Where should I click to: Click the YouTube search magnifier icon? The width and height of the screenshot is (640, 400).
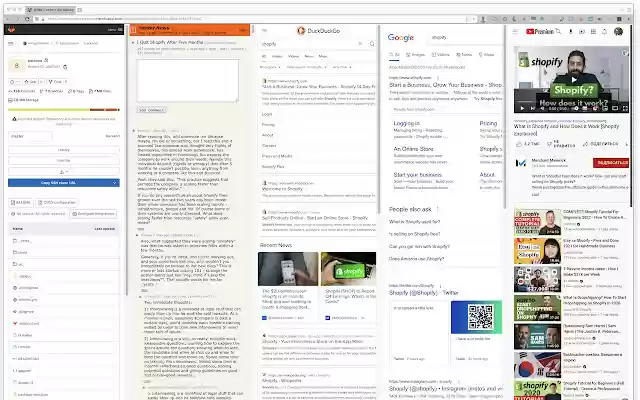point(558,31)
